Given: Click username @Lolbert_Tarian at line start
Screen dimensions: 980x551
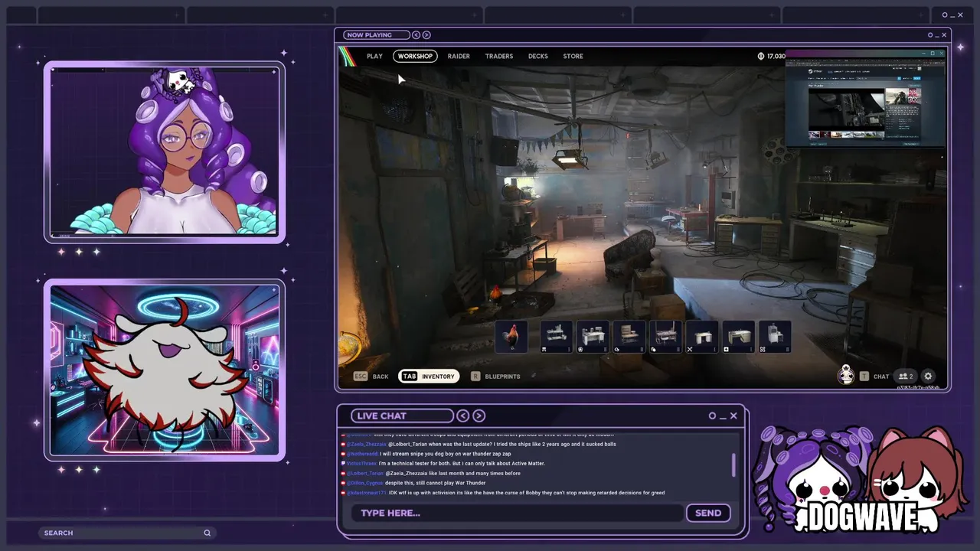Looking at the screenshot, I should coord(365,474).
